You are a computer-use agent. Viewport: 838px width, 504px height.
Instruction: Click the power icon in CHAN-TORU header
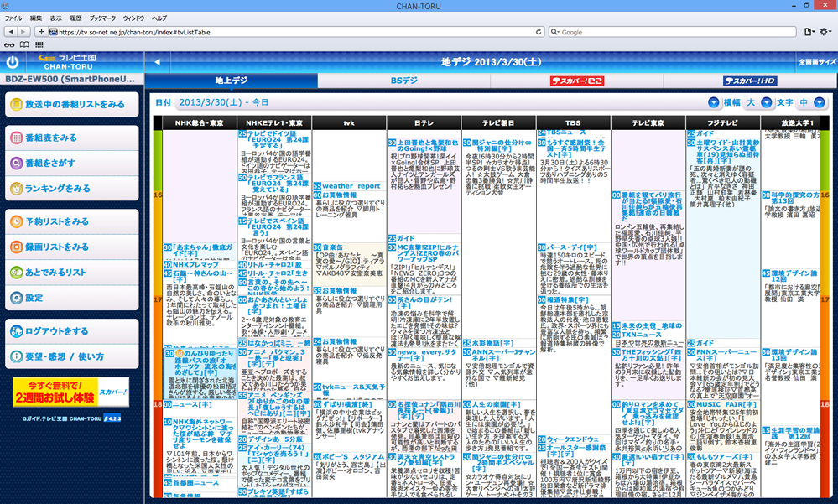[x=13, y=63]
